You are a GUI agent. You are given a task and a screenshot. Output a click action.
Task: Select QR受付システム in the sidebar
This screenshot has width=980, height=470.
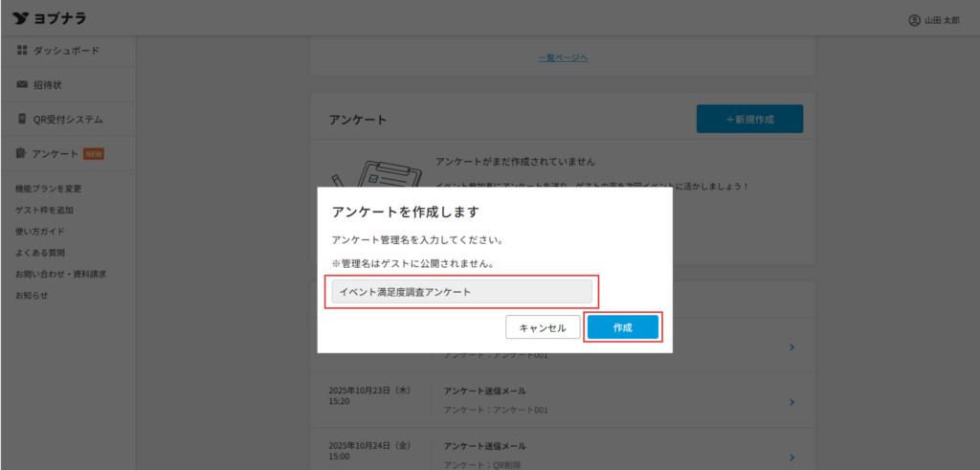[68, 120]
